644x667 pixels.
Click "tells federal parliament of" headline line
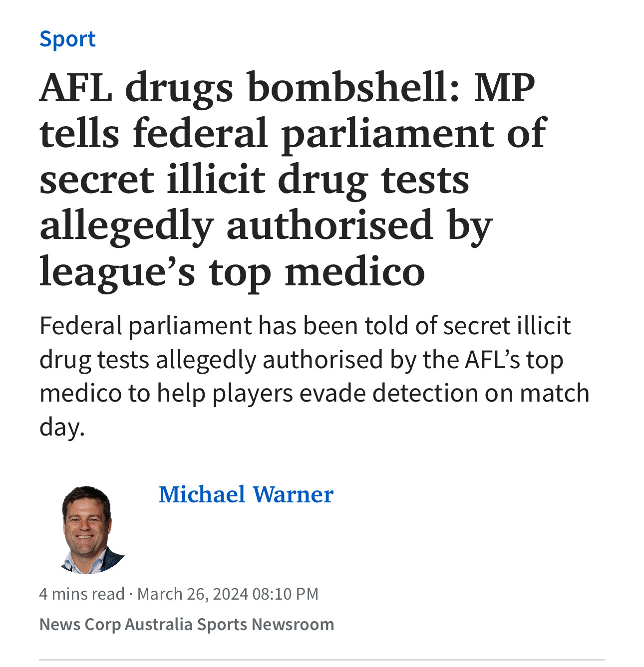click(293, 133)
